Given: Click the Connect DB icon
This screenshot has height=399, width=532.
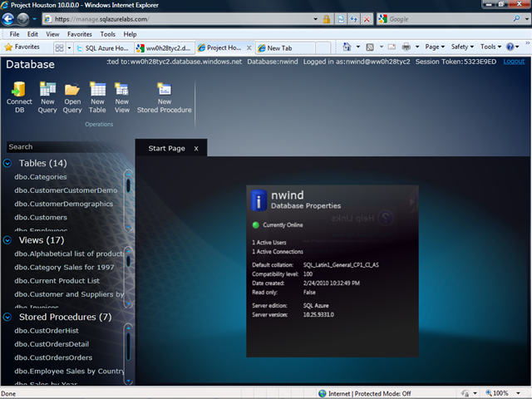Looking at the screenshot, I should [19, 89].
